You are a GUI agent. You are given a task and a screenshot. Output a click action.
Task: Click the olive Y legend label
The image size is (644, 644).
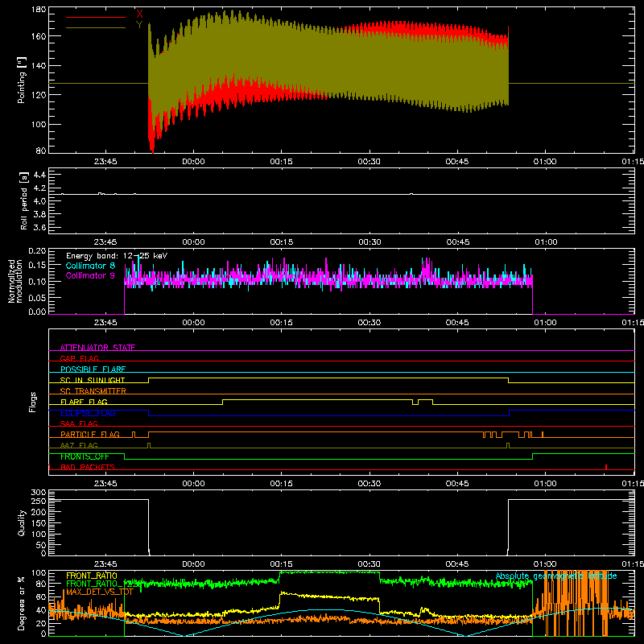pos(139,25)
